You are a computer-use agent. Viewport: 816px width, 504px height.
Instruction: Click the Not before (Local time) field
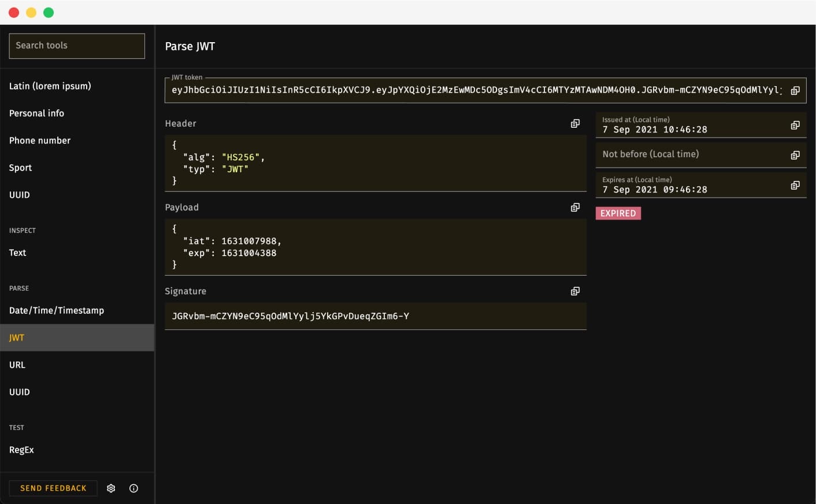(701, 155)
